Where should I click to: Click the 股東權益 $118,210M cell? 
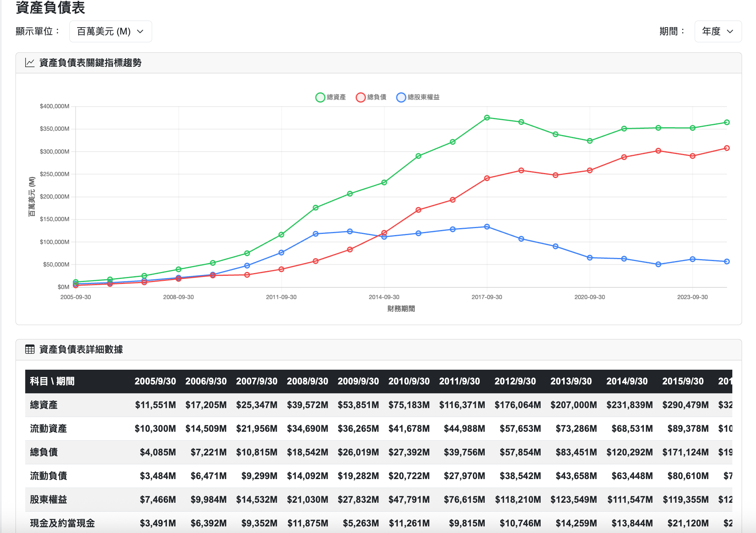click(x=518, y=500)
